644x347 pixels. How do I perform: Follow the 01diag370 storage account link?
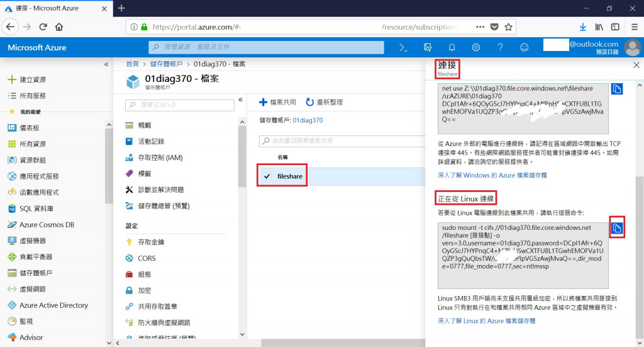pyautogui.click(x=308, y=120)
